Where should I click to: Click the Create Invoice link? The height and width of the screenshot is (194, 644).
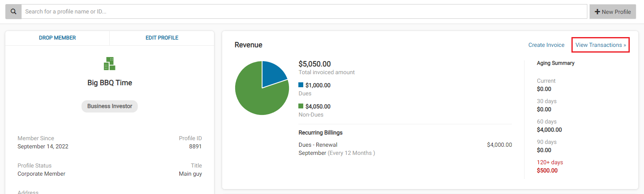click(546, 45)
